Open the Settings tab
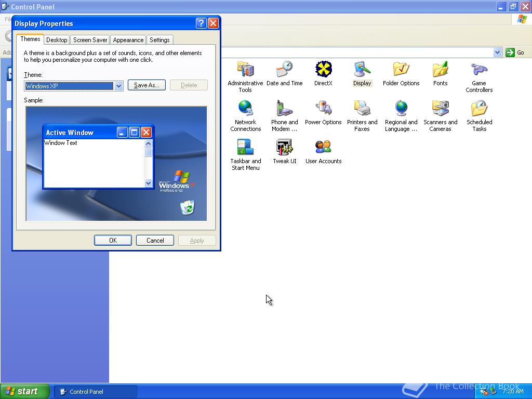This screenshot has height=399, width=532. [x=159, y=39]
